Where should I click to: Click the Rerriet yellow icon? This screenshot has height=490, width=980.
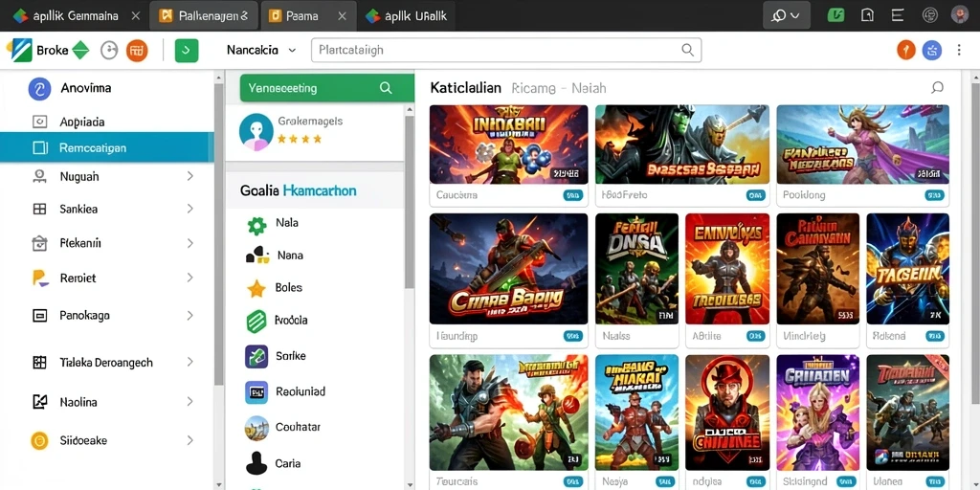tap(40, 278)
